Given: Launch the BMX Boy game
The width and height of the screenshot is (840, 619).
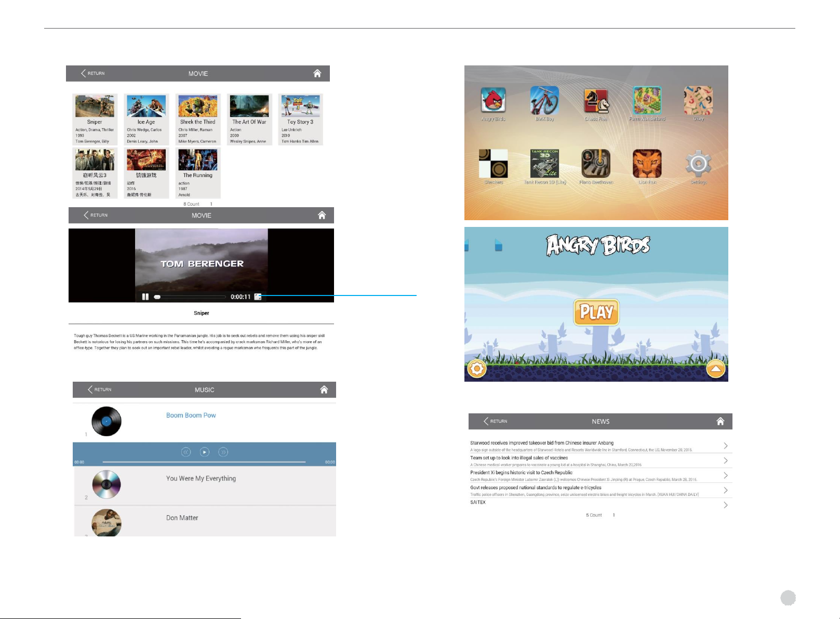Looking at the screenshot, I should click(544, 100).
